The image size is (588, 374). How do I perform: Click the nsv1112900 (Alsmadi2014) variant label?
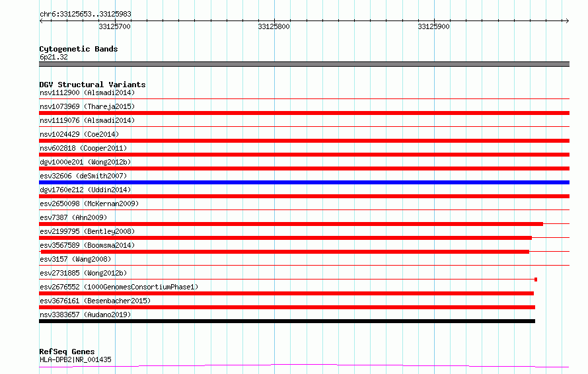coord(87,93)
